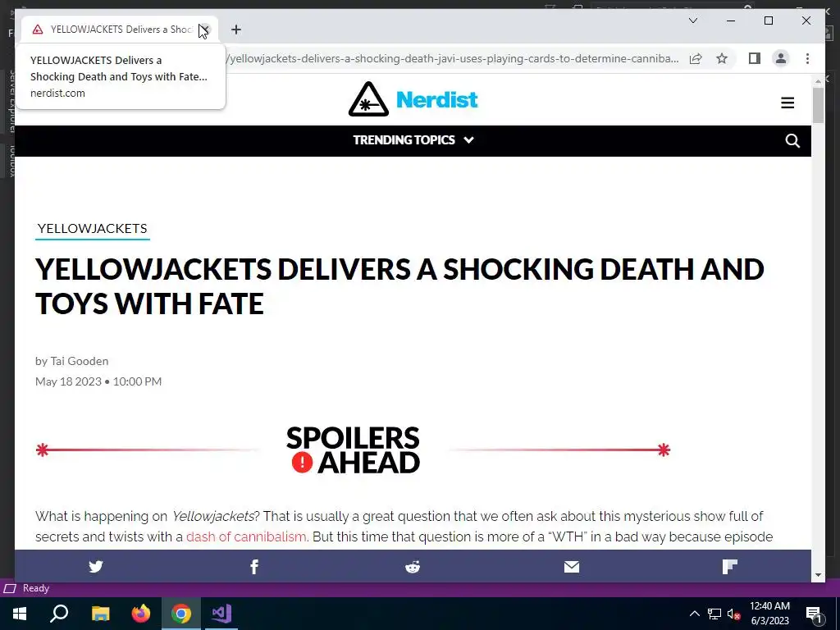This screenshot has height=630, width=840.
Task: Share article on Flipboard
Action: [x=729, y=566]
